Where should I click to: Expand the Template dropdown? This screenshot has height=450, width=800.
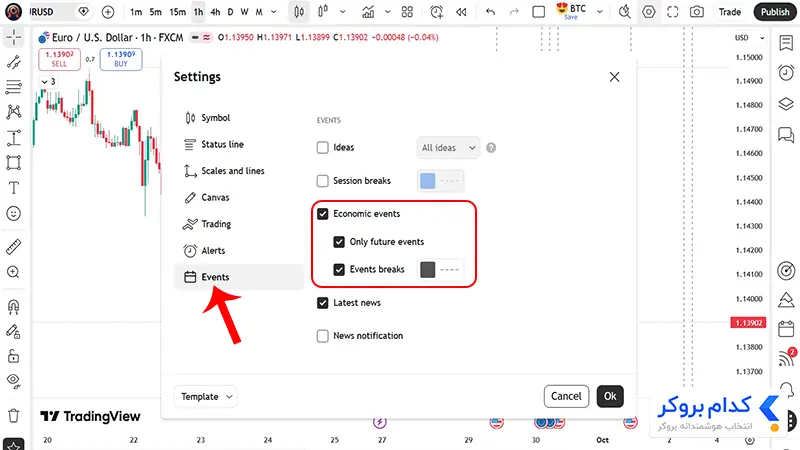coord(205,396)
